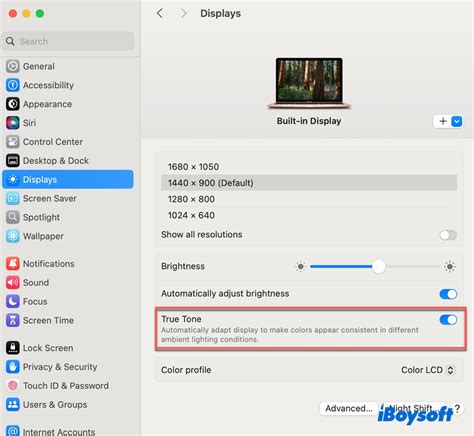
Task: Click the Users & Groups icon
Action: [x=13, y=404]
